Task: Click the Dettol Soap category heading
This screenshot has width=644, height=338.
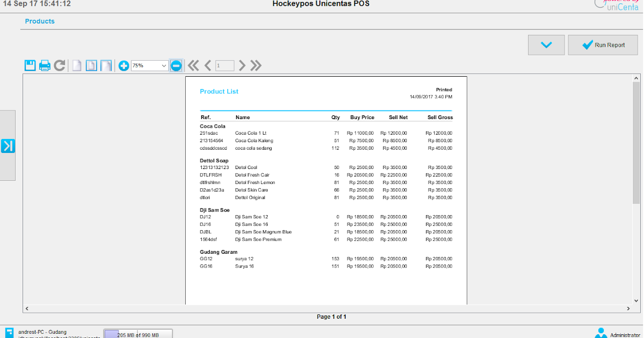Action: [214, 161]
